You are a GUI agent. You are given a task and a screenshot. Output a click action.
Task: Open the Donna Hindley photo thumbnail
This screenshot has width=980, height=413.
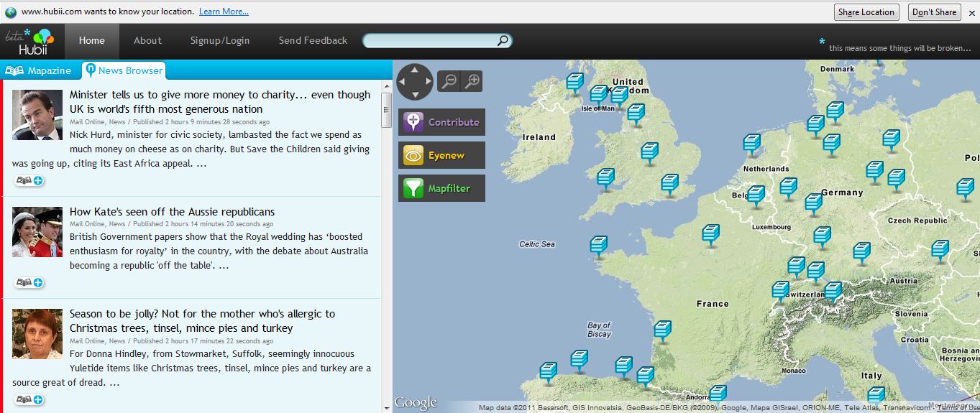click(x=37, y=334)
